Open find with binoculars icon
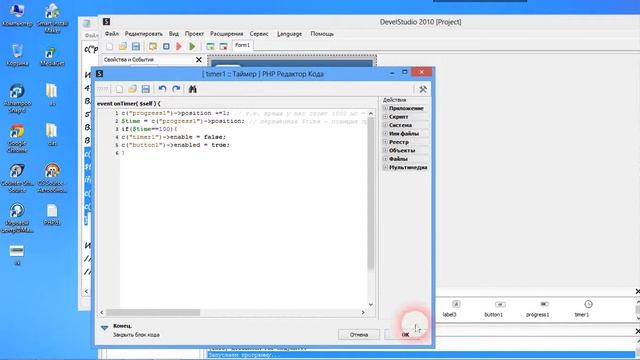The image size is (640, 360). 193,89
